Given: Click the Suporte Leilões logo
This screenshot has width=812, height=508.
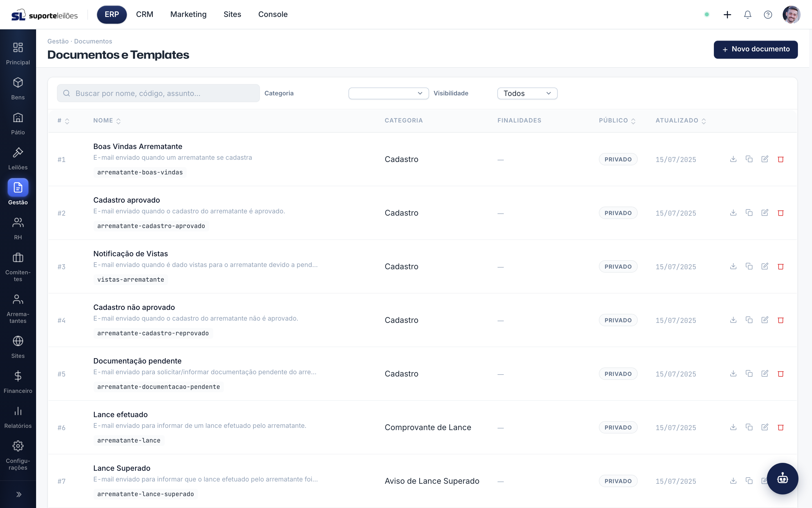Looking at the screenshot, I should (45, 15).
